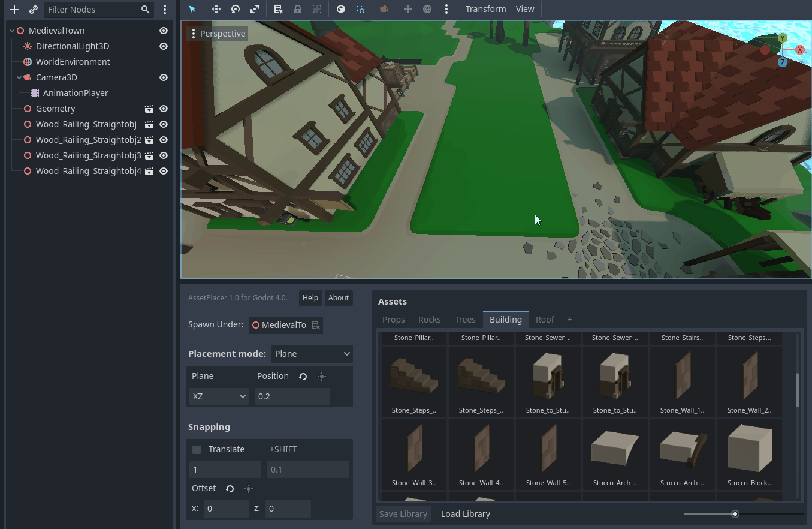Activate the Move mode tool

pos(216,9)
